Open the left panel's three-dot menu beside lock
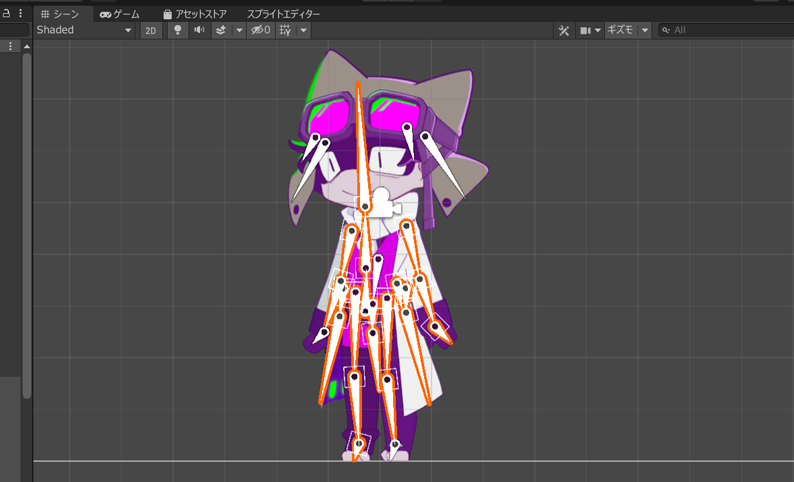This screenshot has width=794, height=482. 20,14
